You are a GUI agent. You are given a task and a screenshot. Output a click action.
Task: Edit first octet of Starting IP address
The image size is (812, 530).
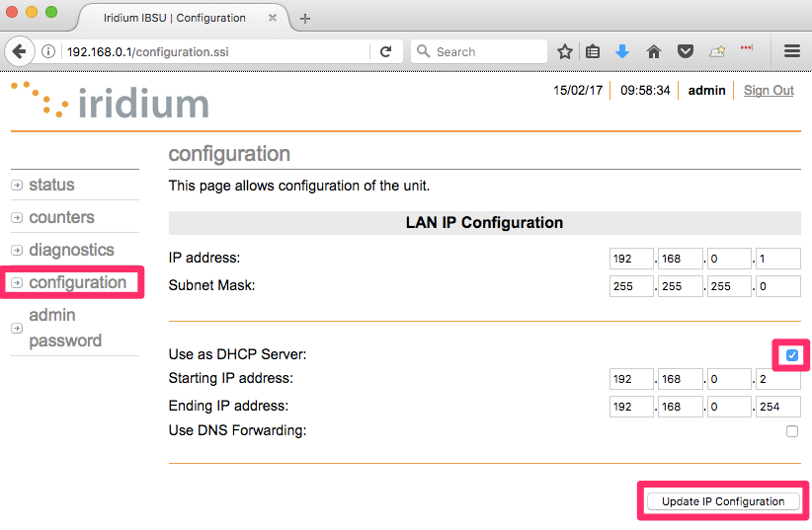[x=631, y=379]
